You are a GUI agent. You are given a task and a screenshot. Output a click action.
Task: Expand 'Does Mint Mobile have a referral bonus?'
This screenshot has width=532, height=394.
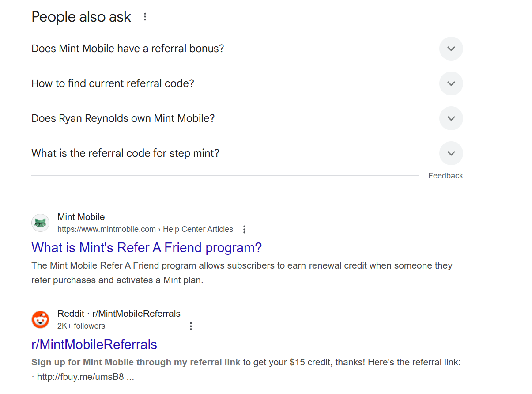pyautogui.click(x=451, y=49)
